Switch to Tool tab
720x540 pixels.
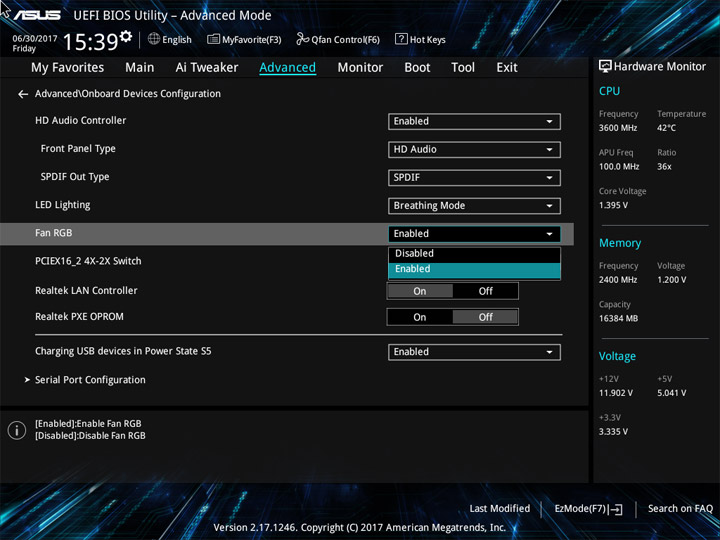click(463, 68)
